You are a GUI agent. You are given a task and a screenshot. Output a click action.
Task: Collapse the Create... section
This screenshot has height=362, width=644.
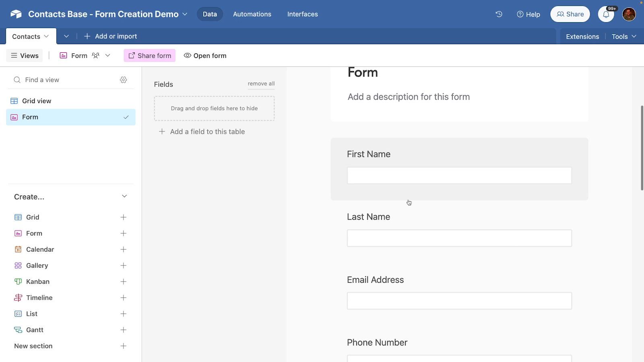point(124,196)
